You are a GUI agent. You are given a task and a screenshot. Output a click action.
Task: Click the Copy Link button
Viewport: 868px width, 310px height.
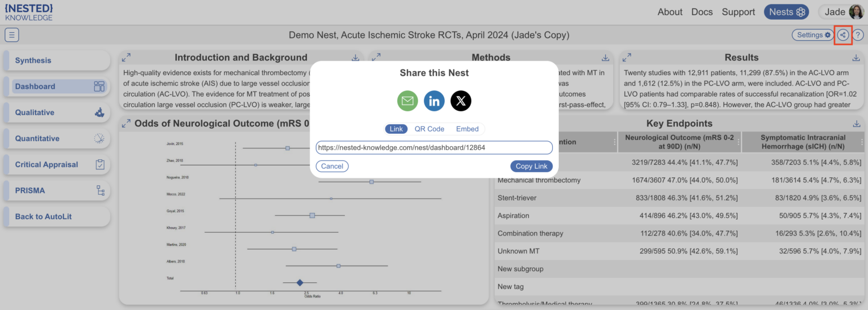click(531, 166)
